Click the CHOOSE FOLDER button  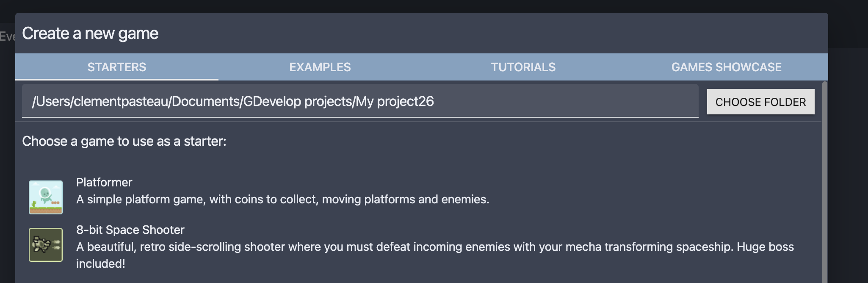(760, 102)
